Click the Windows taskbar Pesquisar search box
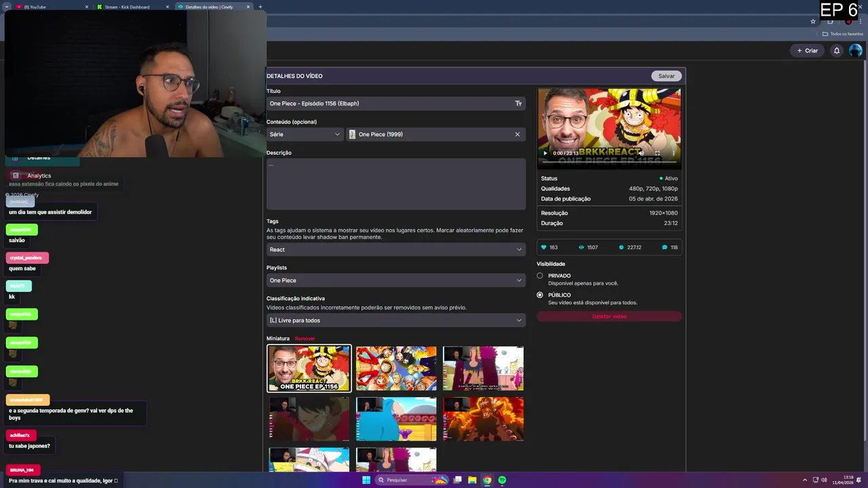Screen dimensions: 868x488 click(410, 480)
